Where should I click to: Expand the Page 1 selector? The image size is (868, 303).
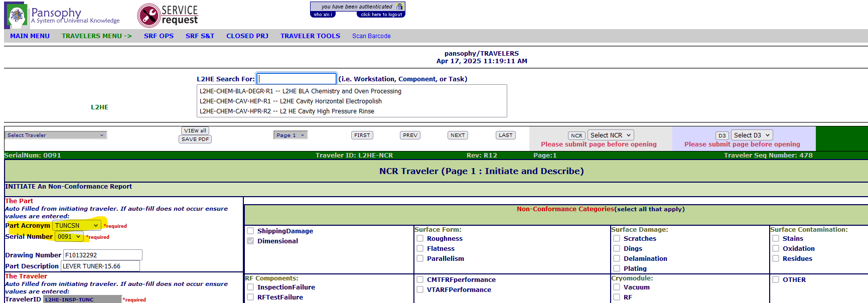point(291,135)
